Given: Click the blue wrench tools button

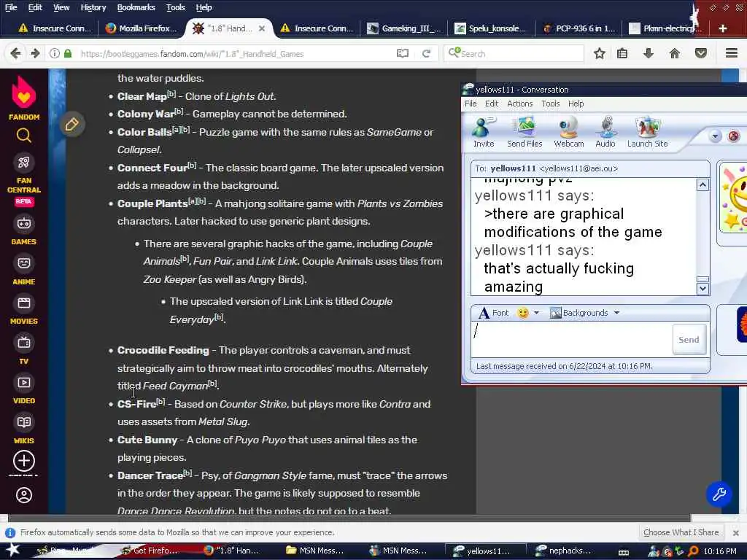Looking at the screenshot, I should (719, 494).
